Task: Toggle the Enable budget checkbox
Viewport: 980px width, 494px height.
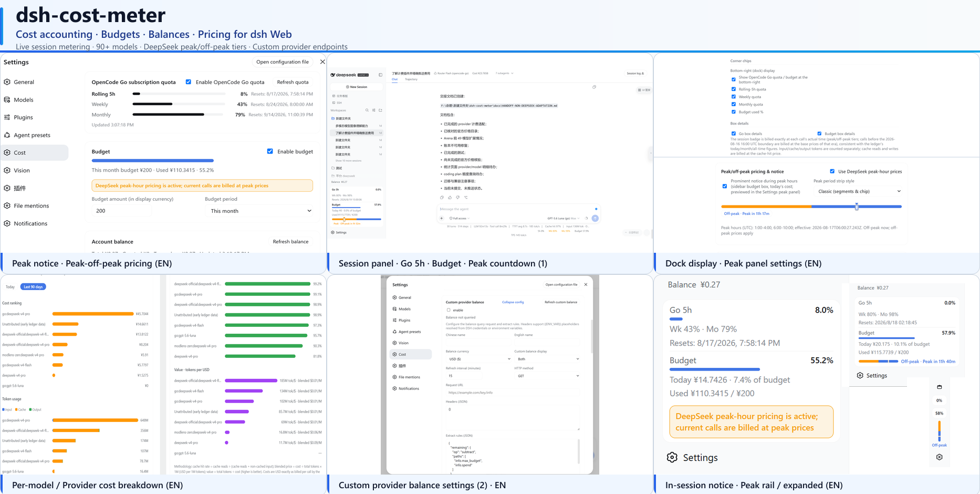Action: click(x=270, y=151)
